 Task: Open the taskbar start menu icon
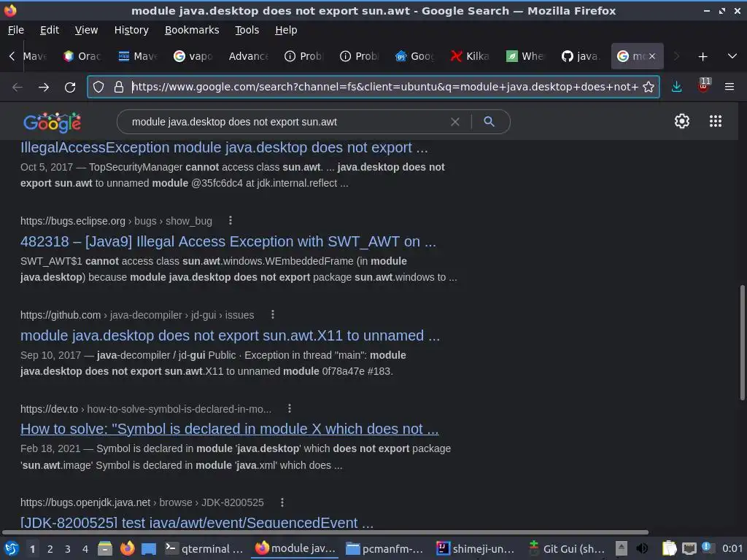point(12,548)
